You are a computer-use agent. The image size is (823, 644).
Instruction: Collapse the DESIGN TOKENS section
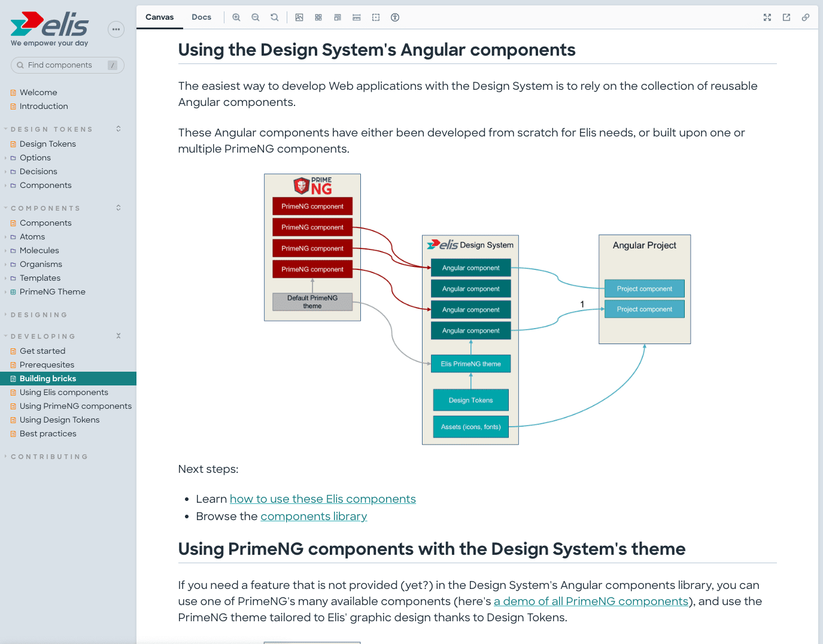pos(52,129)
